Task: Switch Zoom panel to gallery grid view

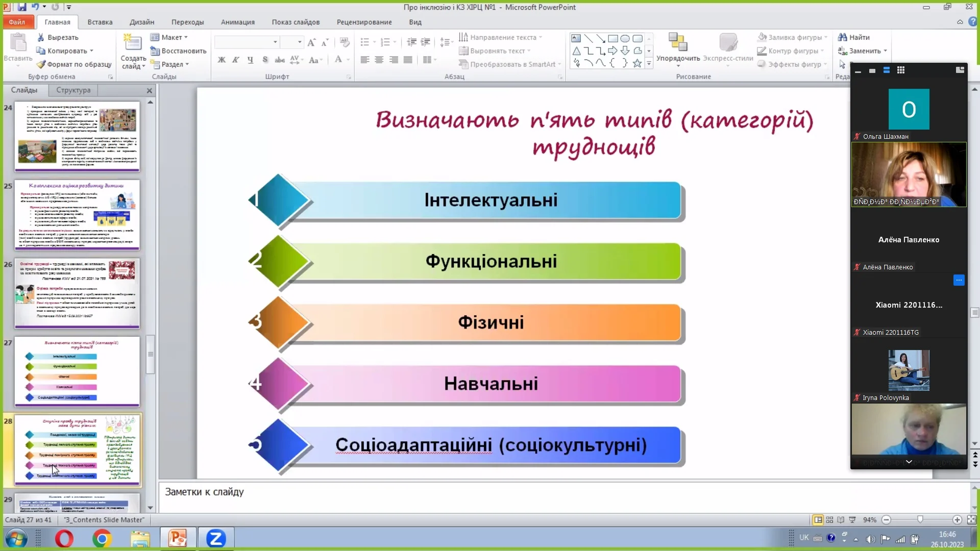Action: [x=901, y=70]
